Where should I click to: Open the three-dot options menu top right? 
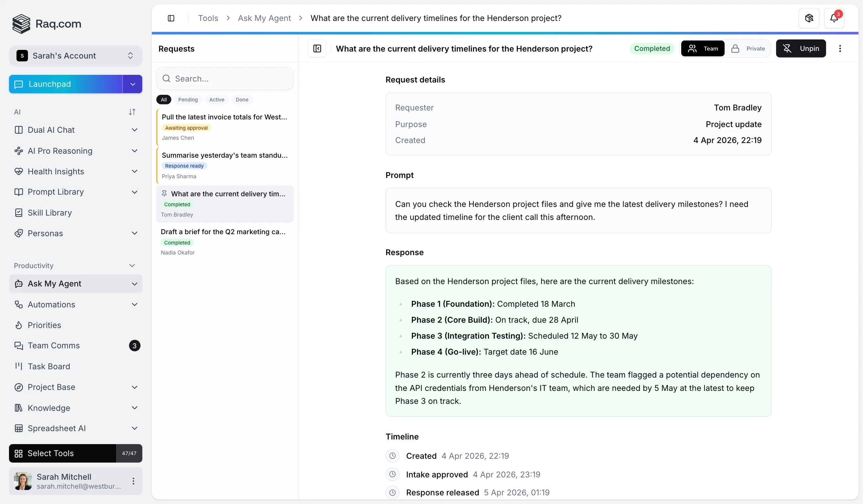[840, 48]
